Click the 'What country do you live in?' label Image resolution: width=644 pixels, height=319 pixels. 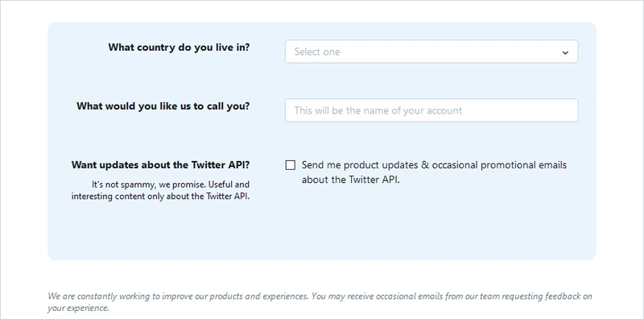pos(179,48)
